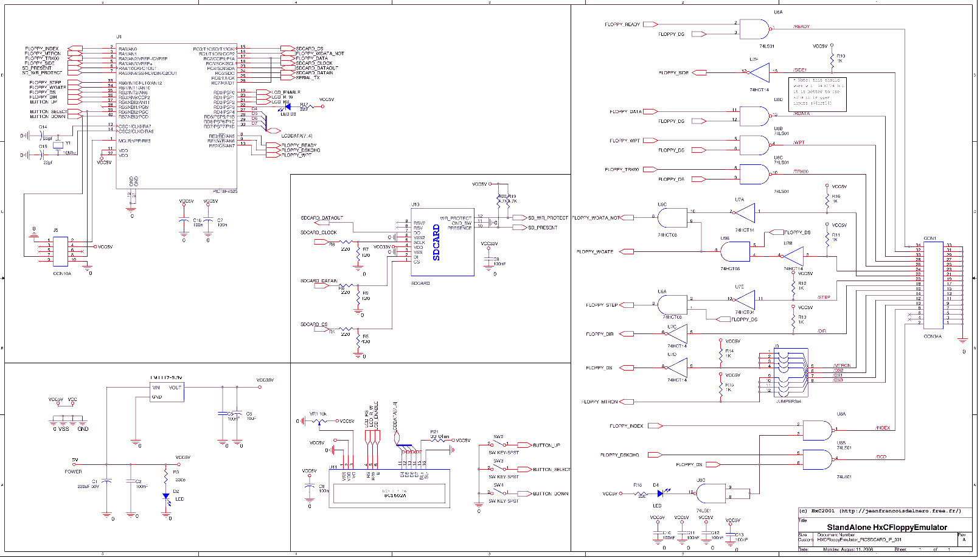The height and width of the screenshot is (558, 980).
Task: Click the U7F inverter triangle symbol
Action: (760, 72)
